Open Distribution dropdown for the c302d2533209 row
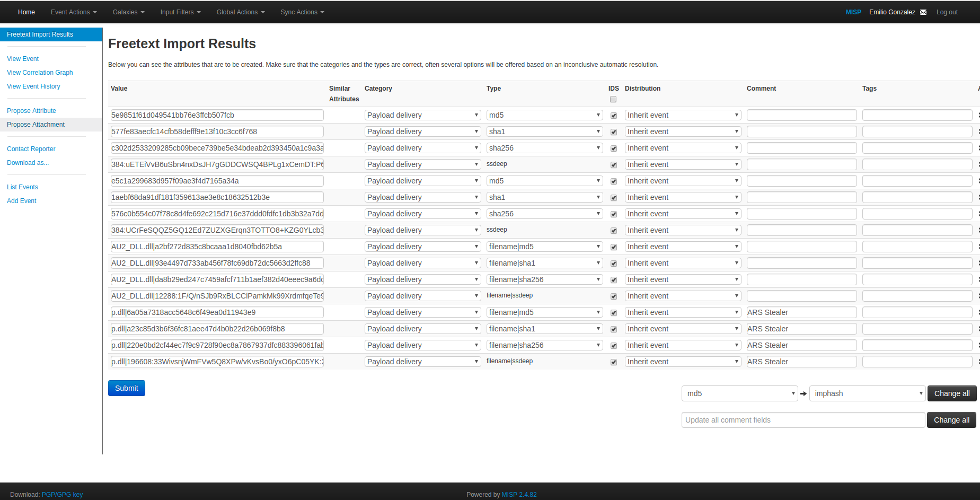 (x=683, y=148)
